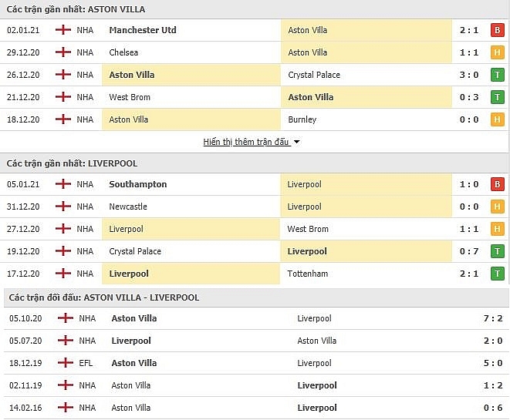
Task: Click red B result badge for Manchester Utd match
Action: pyautogui.click(x=498, y=30)
